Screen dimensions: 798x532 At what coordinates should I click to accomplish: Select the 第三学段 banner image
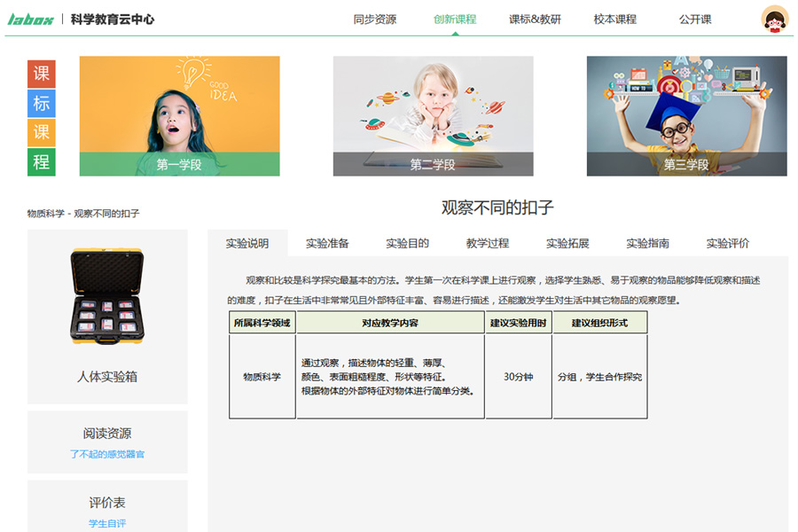click(x=686, y=116)
